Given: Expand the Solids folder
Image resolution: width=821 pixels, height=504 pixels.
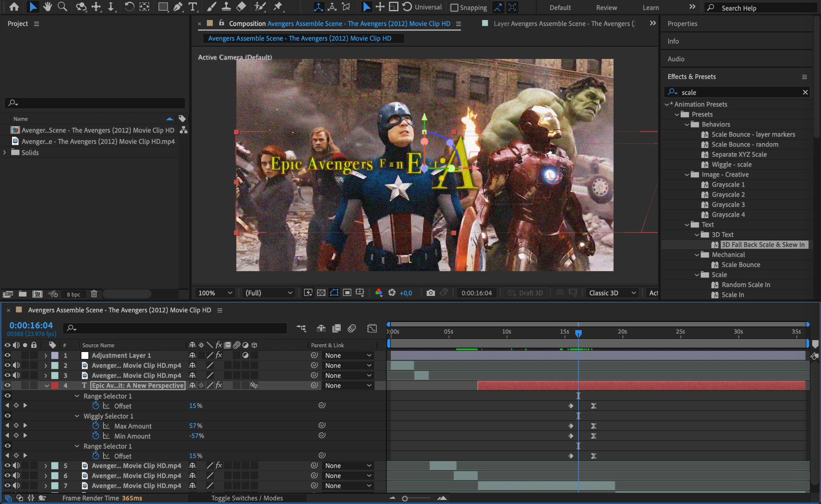Looking at the screenshot, I should (x=5, y=152).
